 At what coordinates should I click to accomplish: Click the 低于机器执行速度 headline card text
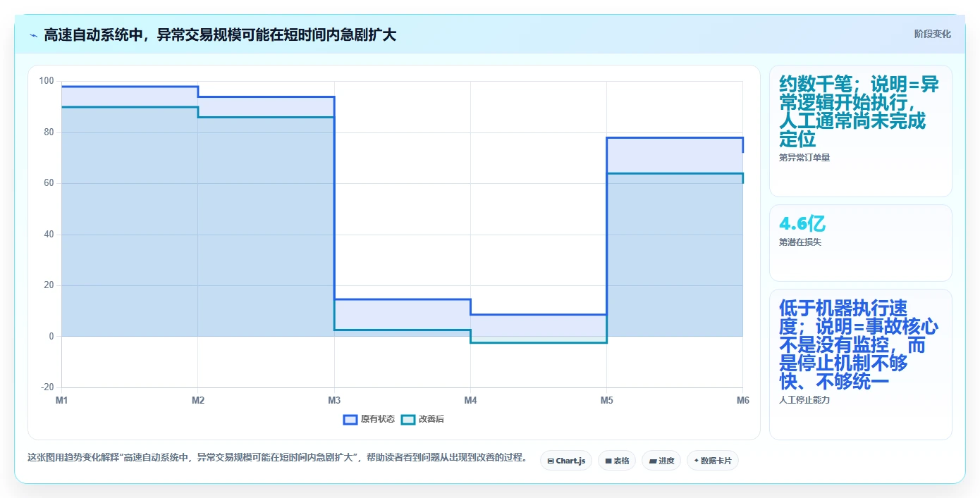click(859, 345)
